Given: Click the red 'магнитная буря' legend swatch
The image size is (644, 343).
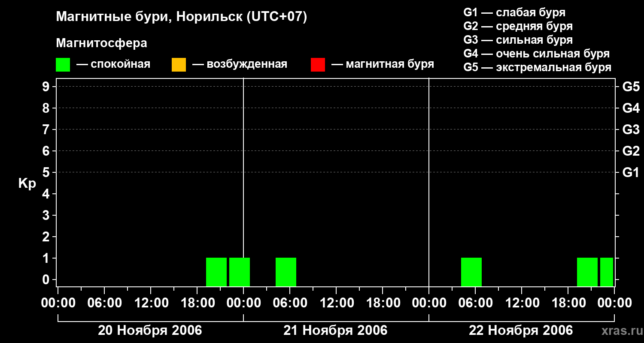Looking at the screenshot, I should 318,65.
